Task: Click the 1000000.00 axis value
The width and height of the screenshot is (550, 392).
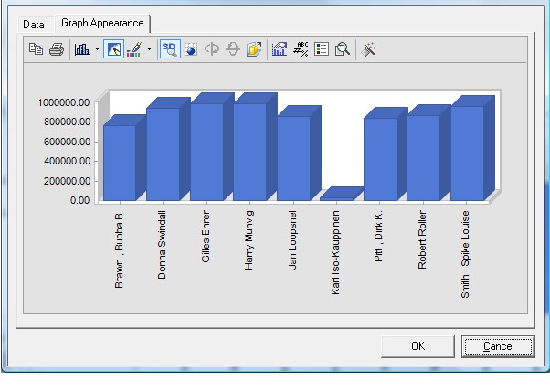Action: (x=63, y=102)
